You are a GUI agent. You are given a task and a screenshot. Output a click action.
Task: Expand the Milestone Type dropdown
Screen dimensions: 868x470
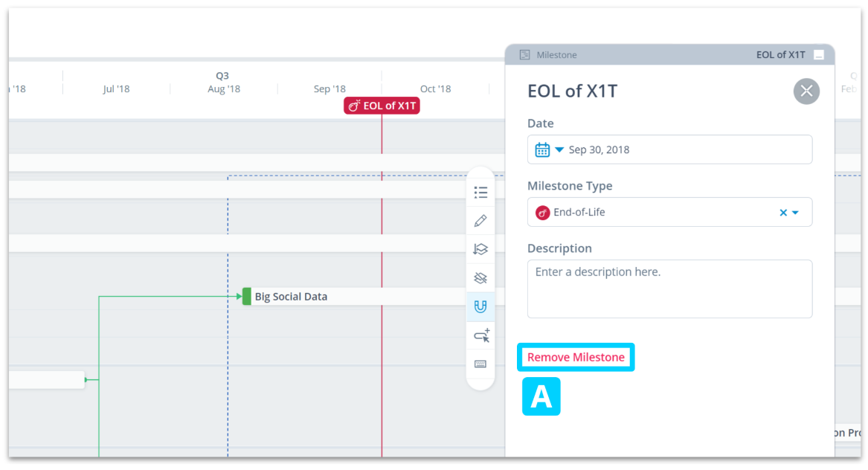[x=795, y=212]
